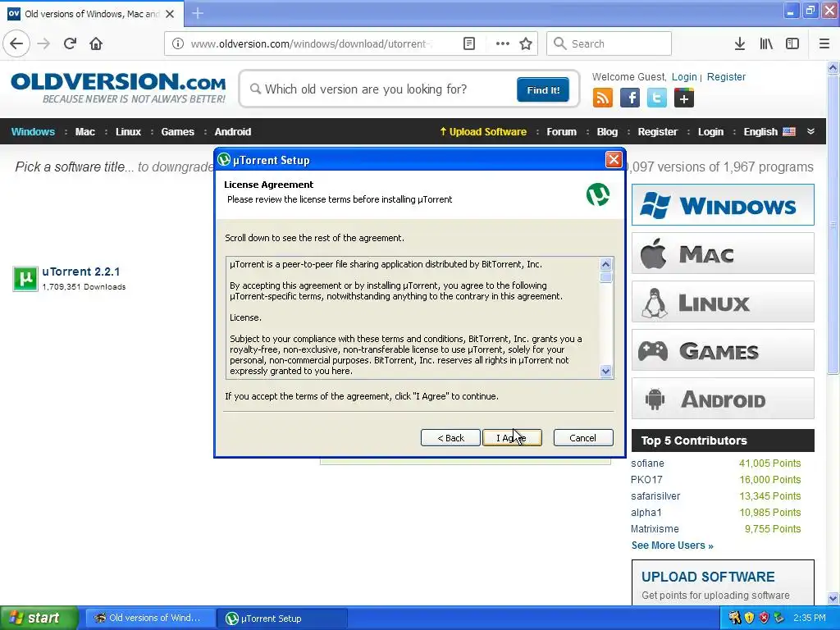This screenshot has height=630, width=840.
Task: Open the uTorrent 2.2.1 title link
Action: [81, 272]
